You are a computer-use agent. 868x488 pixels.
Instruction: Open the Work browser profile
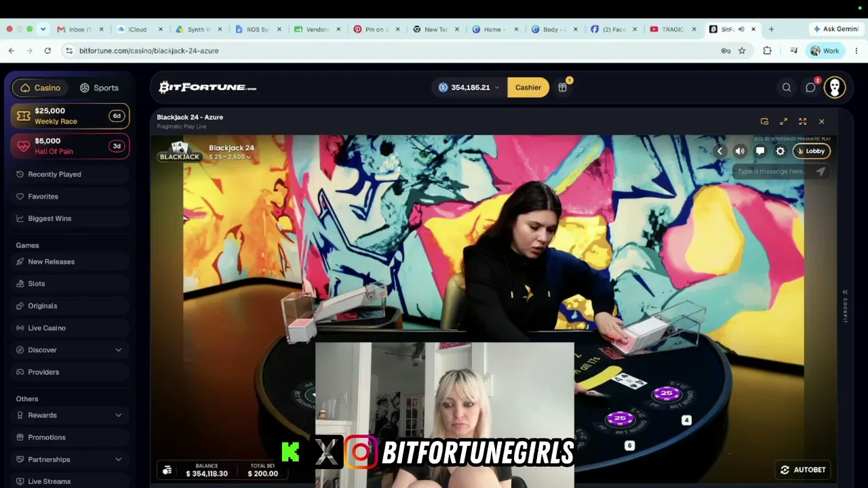pos(825,51)
